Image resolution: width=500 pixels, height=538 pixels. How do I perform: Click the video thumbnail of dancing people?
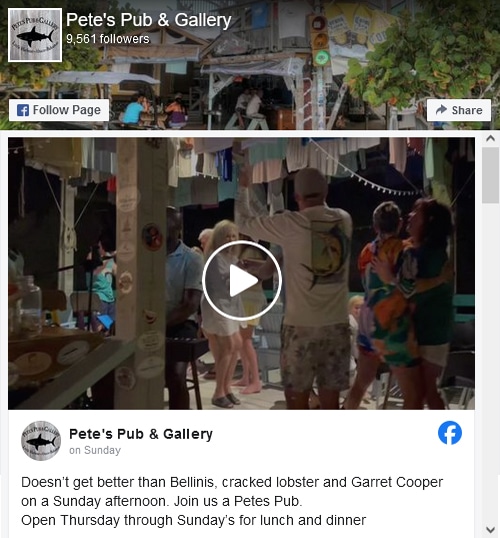(x=242, y=273)
